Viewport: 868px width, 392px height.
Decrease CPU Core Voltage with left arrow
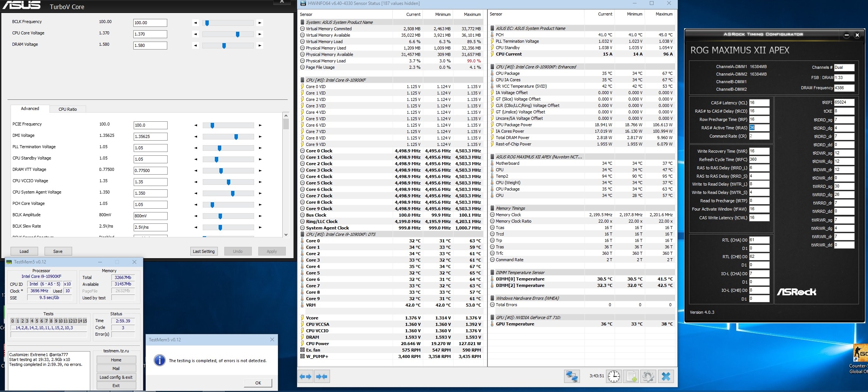195,34
